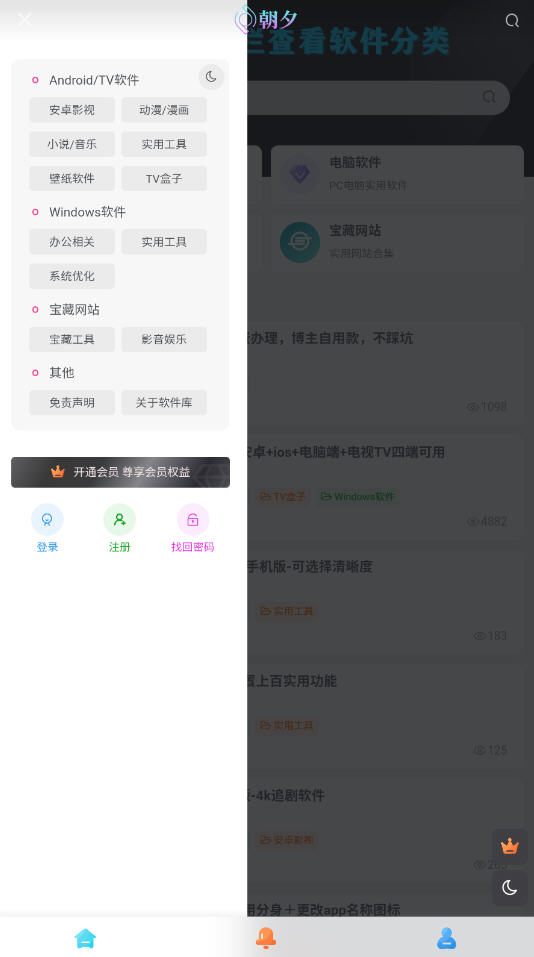This screenshot has width=534, height=957.
Task: Go to home tab in bottom bar
Action: coord(85,937)
